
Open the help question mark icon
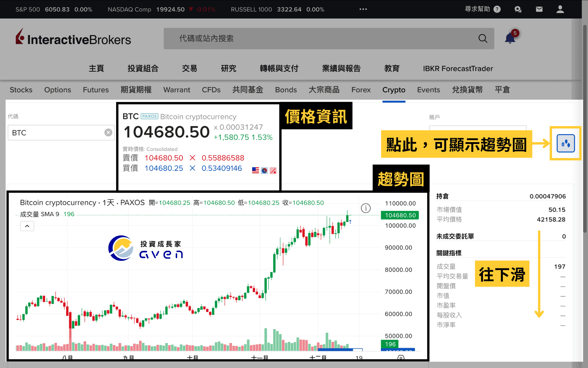pyautogui.click(x=497, y=9)
